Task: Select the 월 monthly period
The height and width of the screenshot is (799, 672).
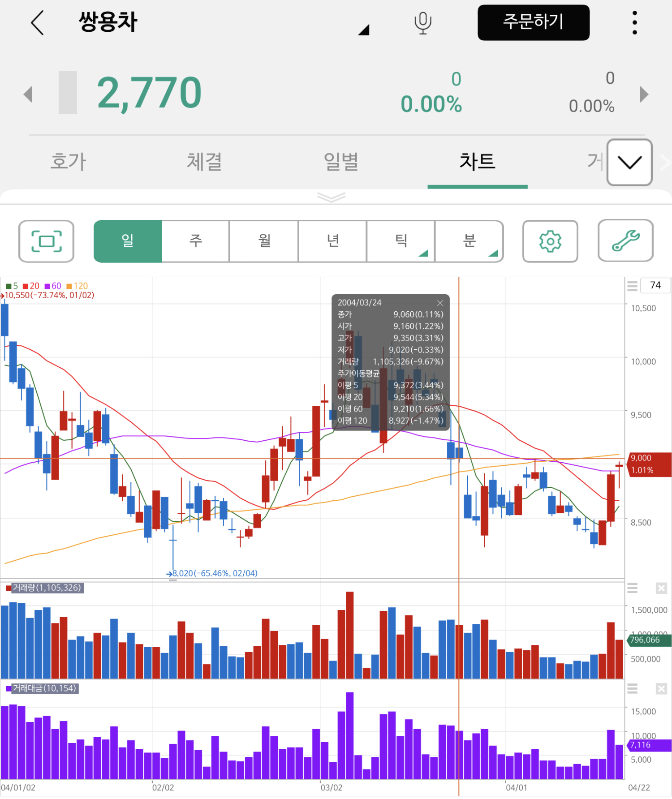Action: 264,241
